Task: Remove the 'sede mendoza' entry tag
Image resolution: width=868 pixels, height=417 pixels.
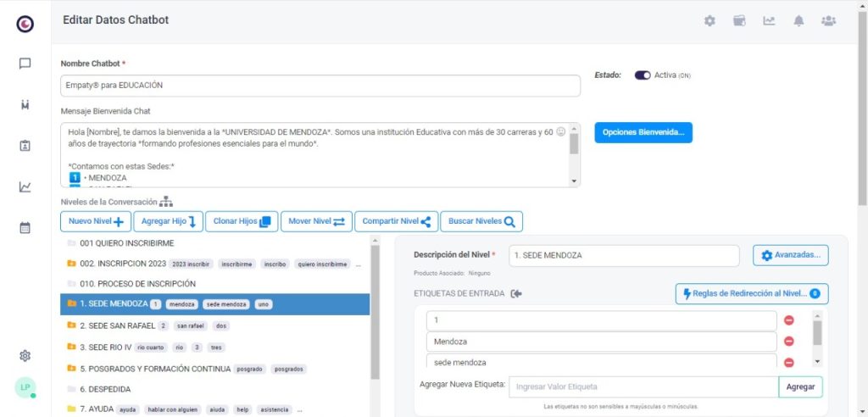Action: click(x=789, y=362)
